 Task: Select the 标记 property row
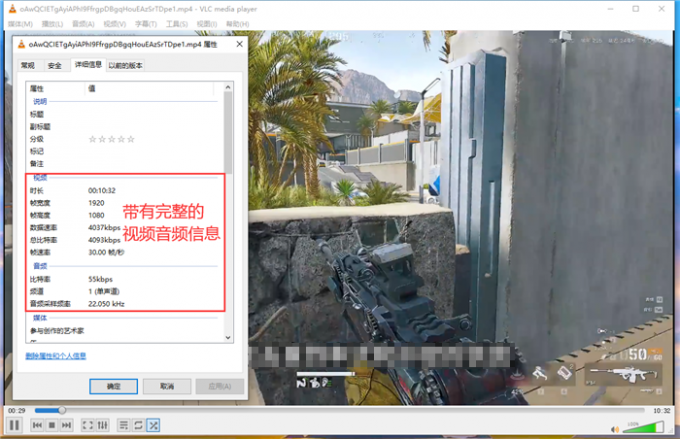pos(124,151)
